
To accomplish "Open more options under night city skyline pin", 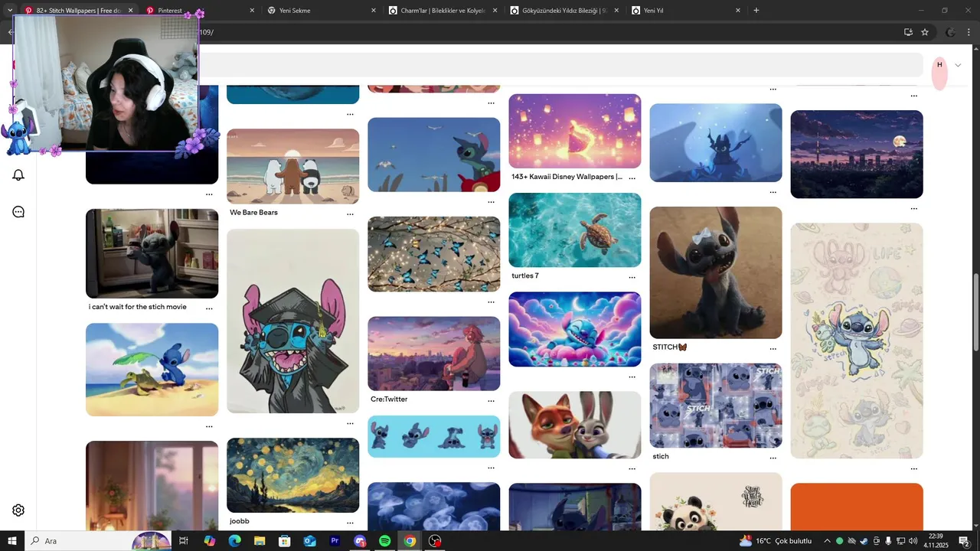I will pos(913,208).
